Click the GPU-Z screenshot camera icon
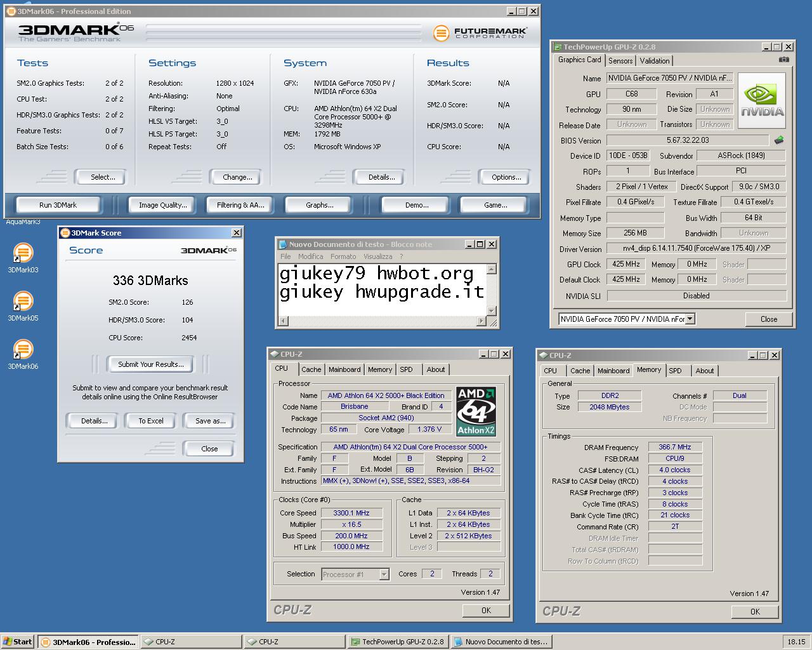 point(784,60)
